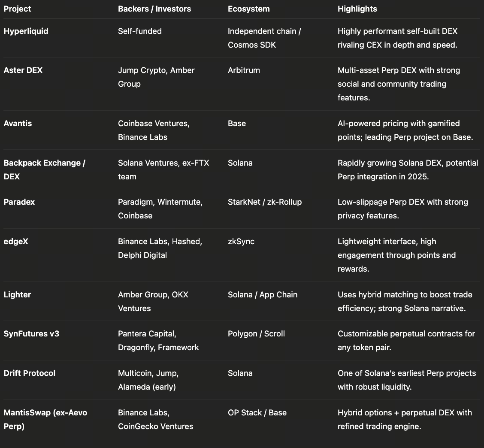Click the SynFutures v3 project name
This screenshot has height=448, width=484.
pos(31,333)
